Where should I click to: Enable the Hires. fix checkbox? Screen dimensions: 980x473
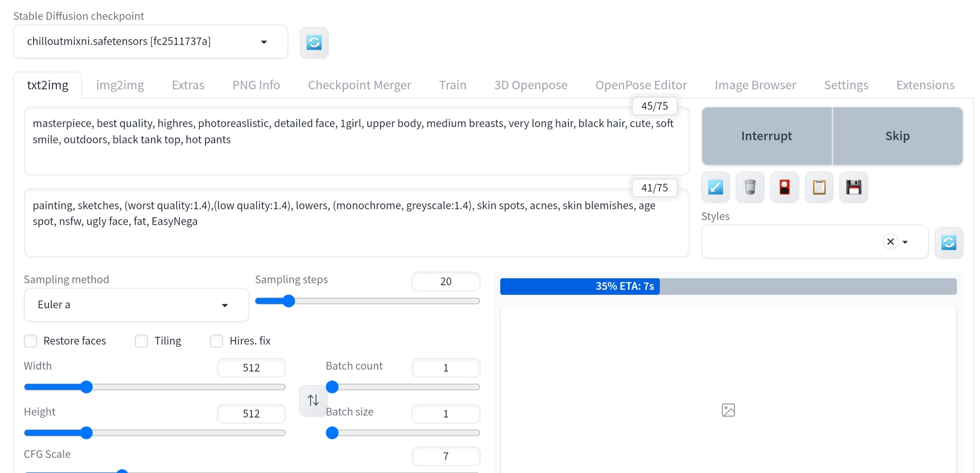coord(217,341)
